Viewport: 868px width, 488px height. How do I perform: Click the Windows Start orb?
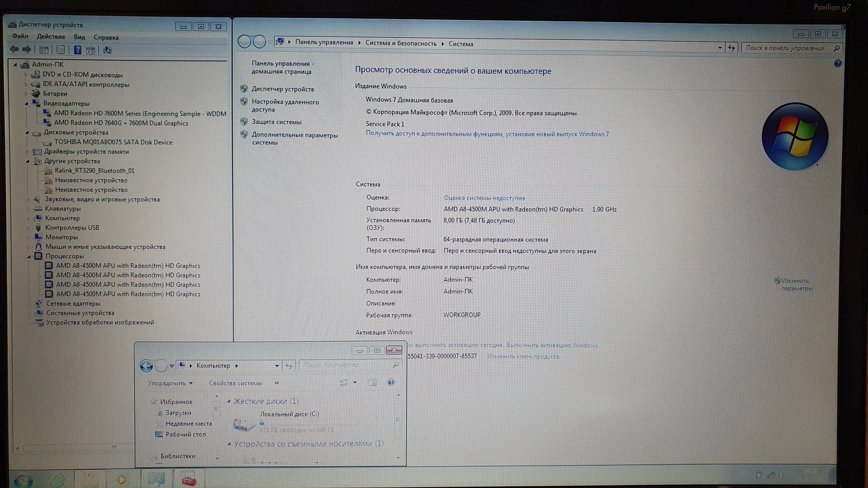[22, 481]
